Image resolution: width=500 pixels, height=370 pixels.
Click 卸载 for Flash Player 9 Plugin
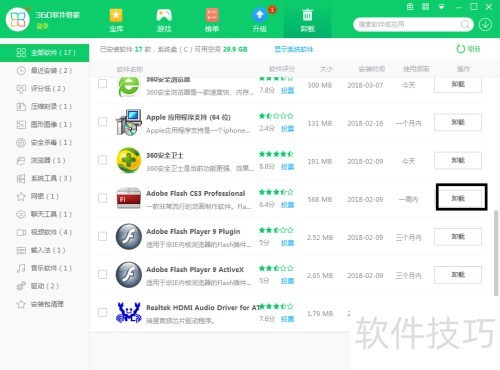click(x=458, y=237)
